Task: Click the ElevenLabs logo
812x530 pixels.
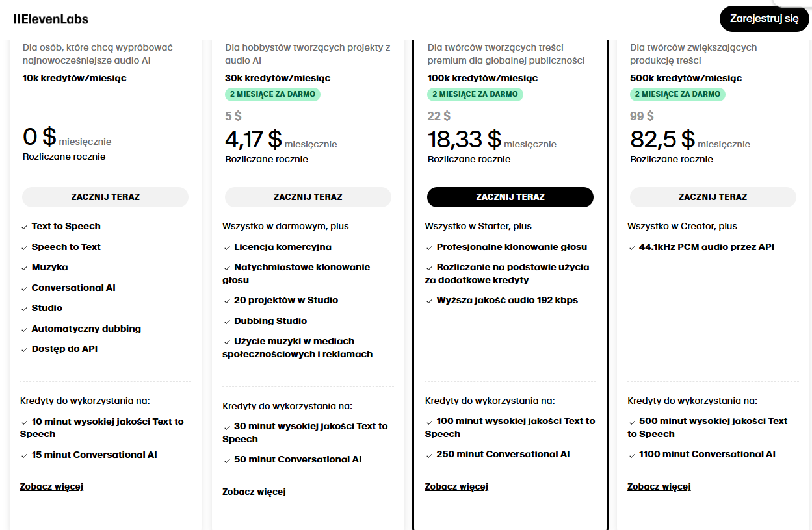Action: click(51, 19)
